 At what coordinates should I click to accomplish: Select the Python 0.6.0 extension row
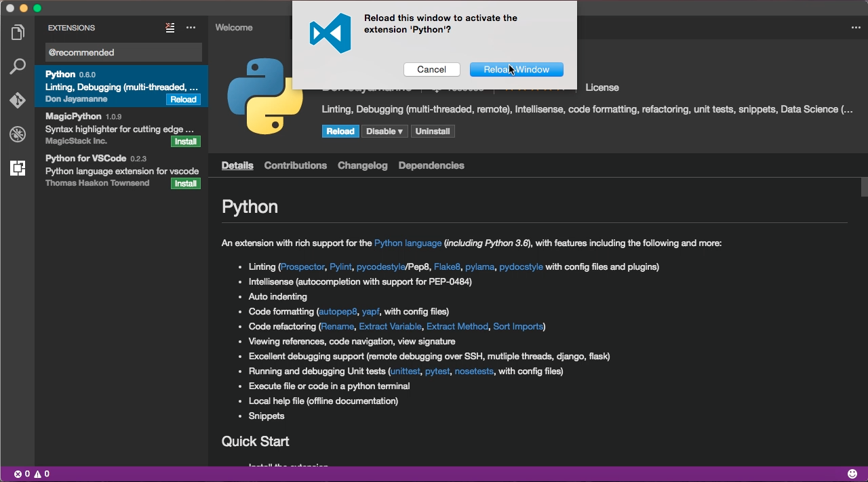121,86
